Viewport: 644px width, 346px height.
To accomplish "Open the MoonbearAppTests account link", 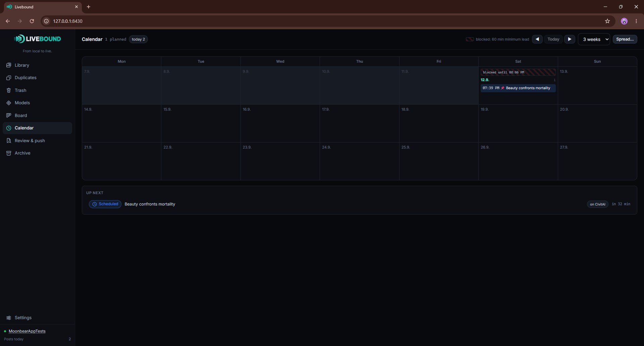I will click(27, 331).
